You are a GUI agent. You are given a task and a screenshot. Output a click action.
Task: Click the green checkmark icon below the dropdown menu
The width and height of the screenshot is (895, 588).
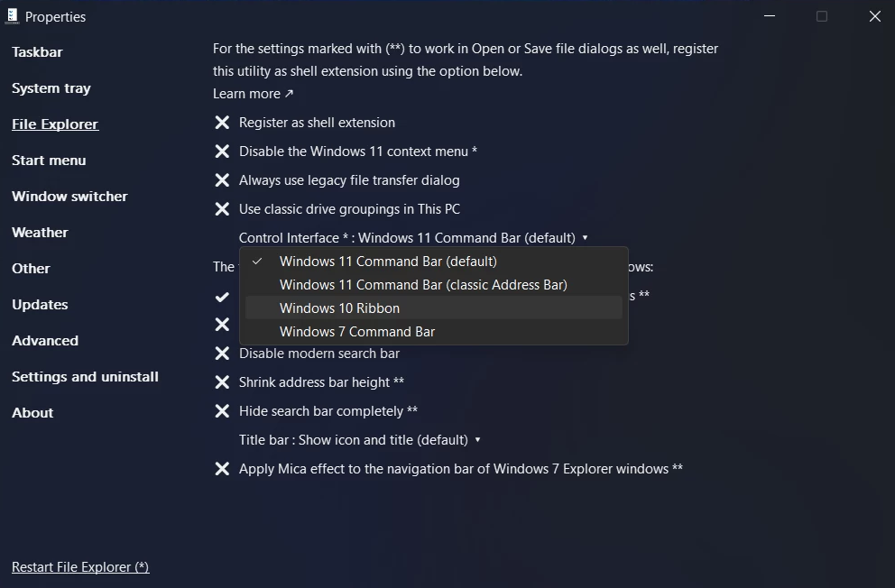coord(222,296)
